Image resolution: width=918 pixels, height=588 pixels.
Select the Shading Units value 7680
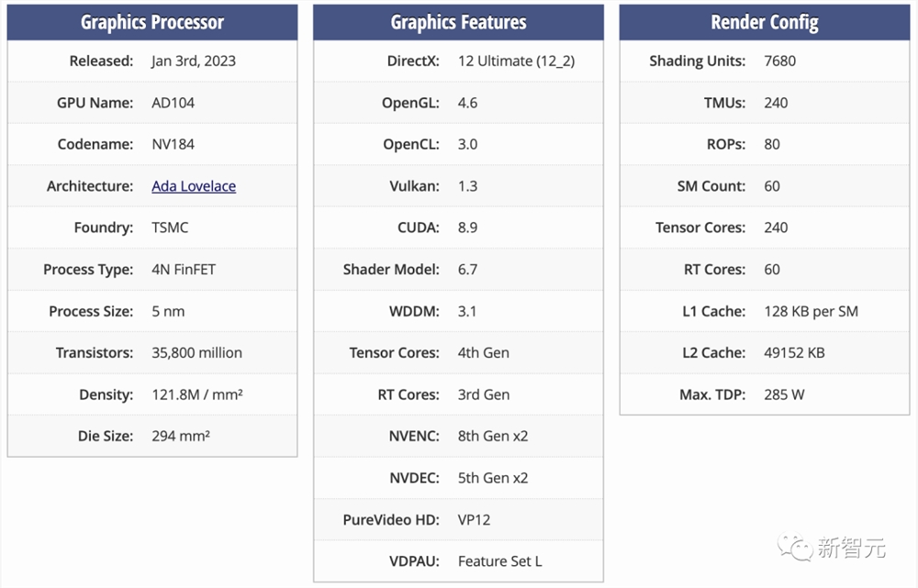779,61
